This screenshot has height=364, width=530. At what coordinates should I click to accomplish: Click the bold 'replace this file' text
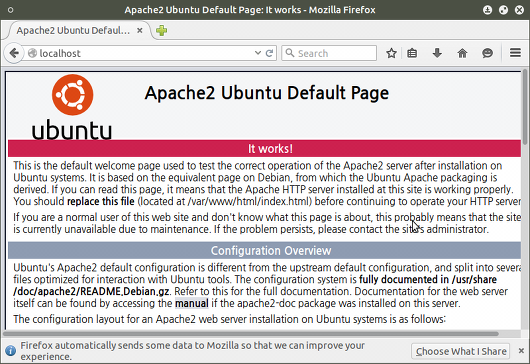[101, 201]
